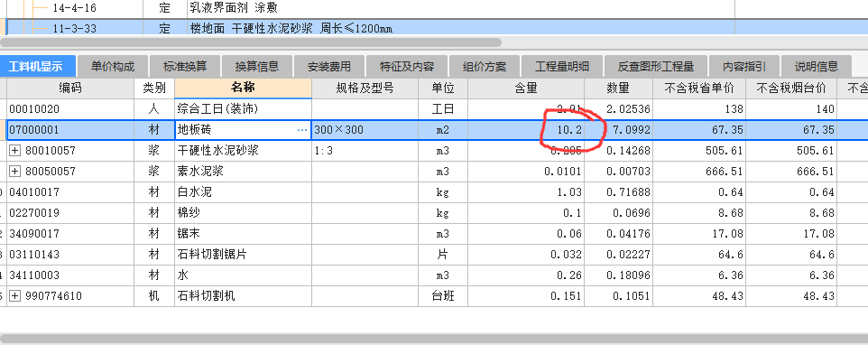Select the 组价方案 tab
Screen dimensions: 868x345
(485, 67)
